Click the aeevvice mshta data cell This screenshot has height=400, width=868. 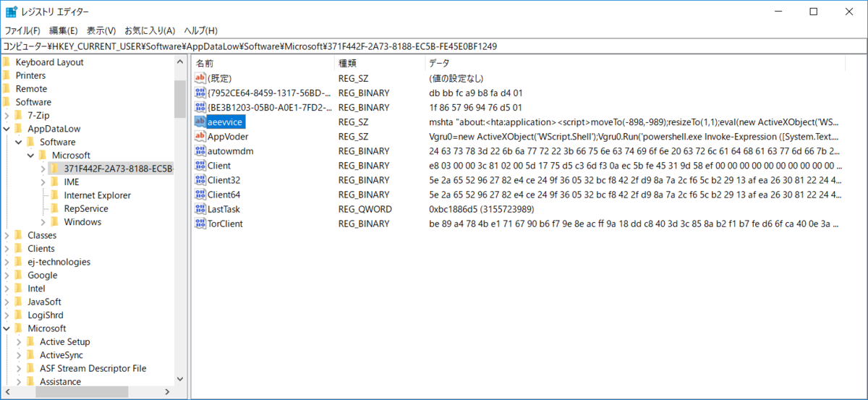coord(634,122)
